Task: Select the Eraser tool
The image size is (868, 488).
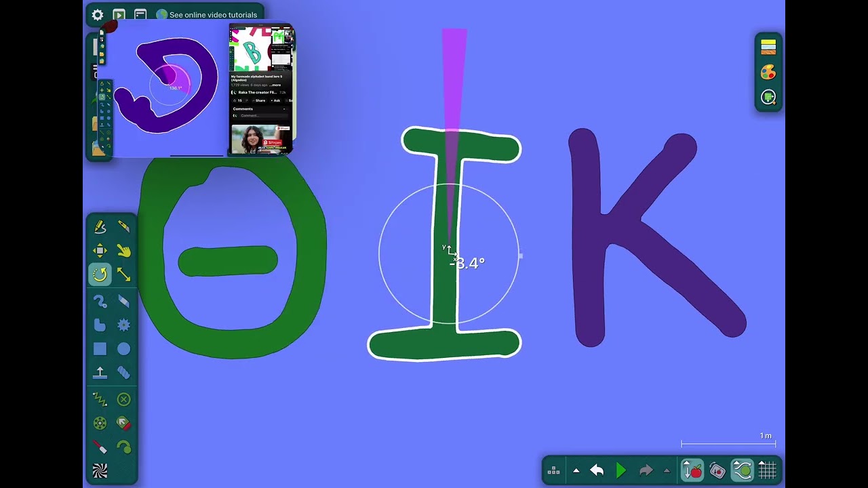Action: pyautogui.click(x=123, y=302)
